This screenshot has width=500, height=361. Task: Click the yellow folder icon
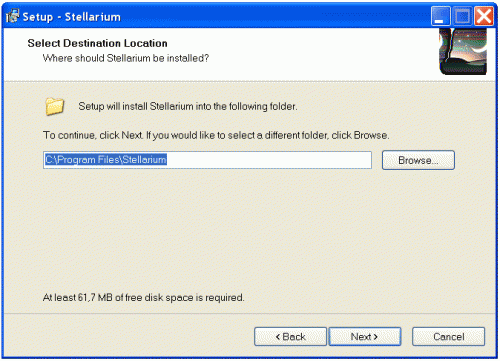point(55,107)
